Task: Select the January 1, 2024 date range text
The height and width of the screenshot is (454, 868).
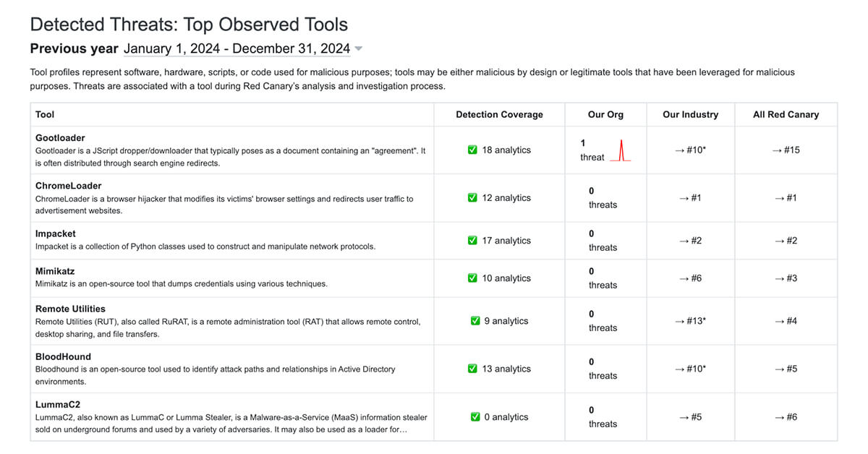Action: [237, 49]
